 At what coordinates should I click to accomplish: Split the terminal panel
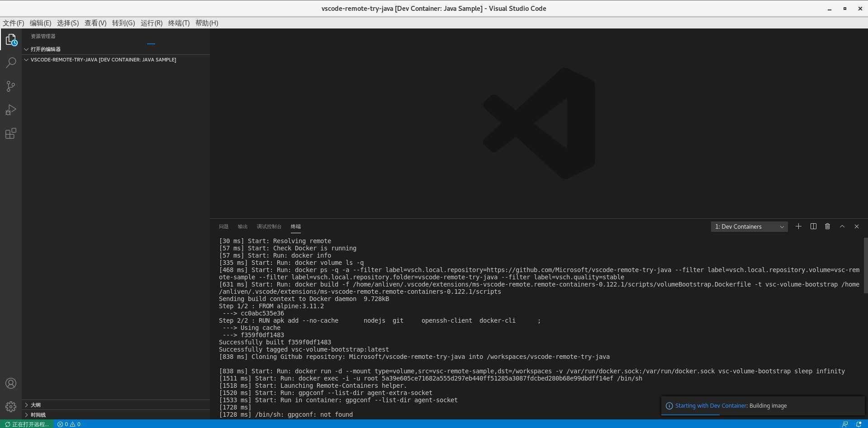tap(813, 226)
